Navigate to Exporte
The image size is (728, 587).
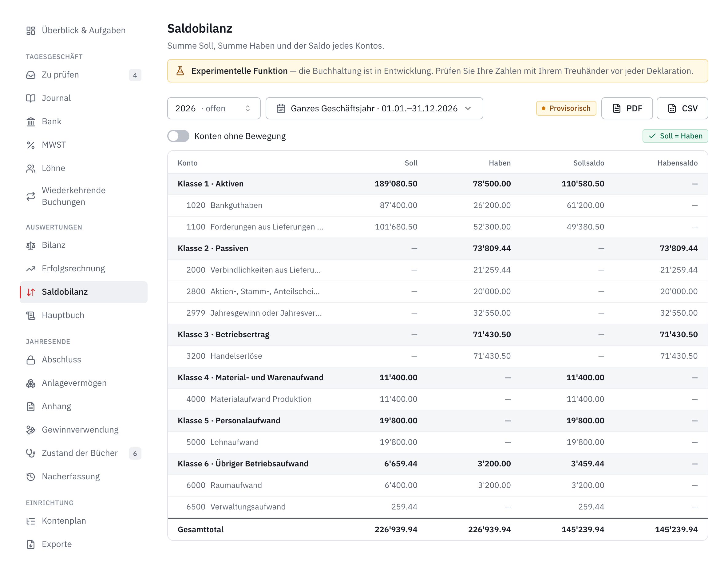(83, 544)
